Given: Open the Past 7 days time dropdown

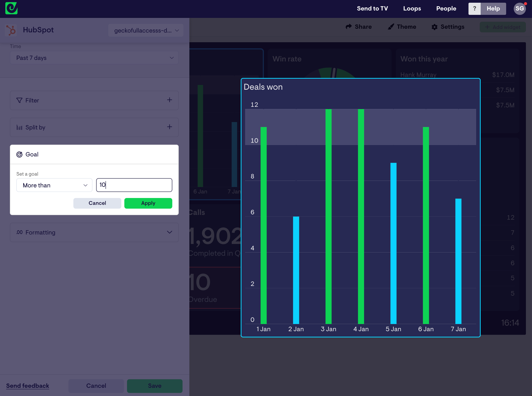Looking at the screenshot, I should 94,58.
